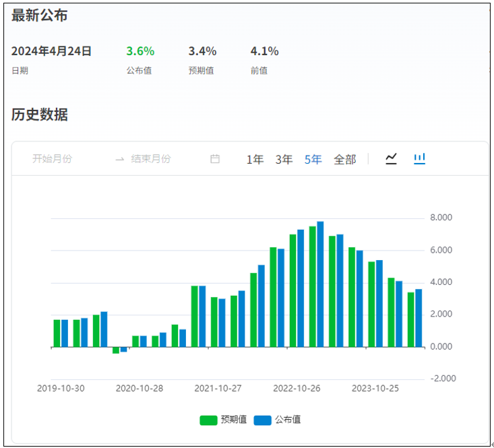The height and width of the screenshot is (448, 494).
Task: Choose the 5年 time range
Action: coord(313,160)
